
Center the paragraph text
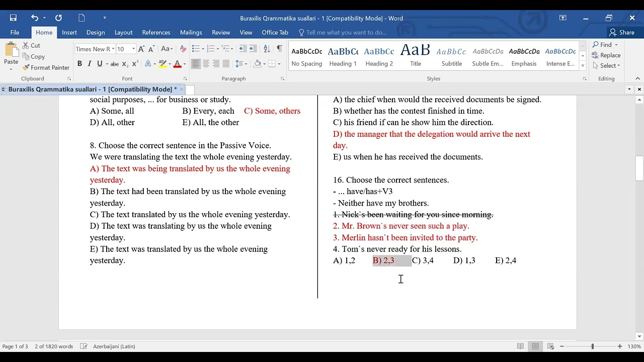coord(206,64)
